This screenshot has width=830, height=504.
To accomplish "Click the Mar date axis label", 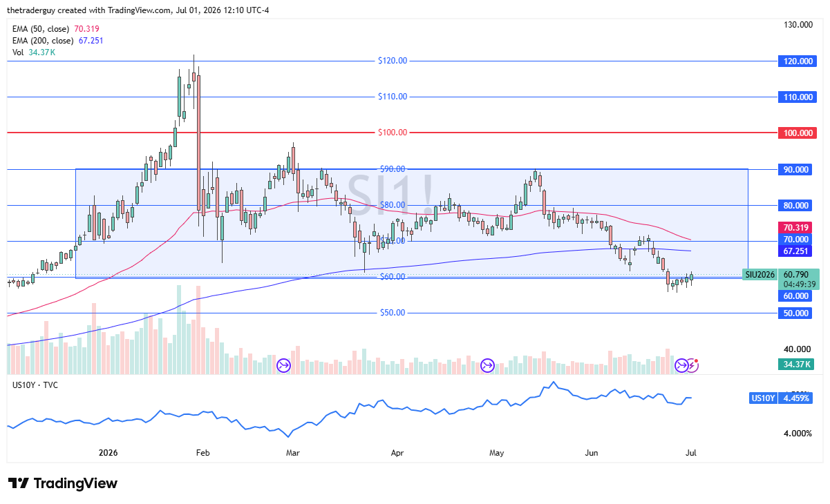I will pyautogui.click(x=292, y=453).
